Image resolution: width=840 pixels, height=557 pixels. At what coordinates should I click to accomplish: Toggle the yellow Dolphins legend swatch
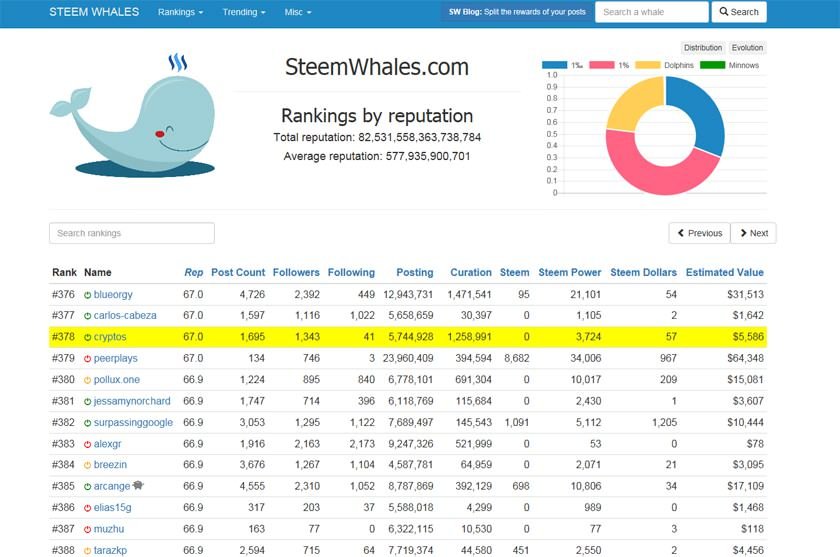point(648,65)
